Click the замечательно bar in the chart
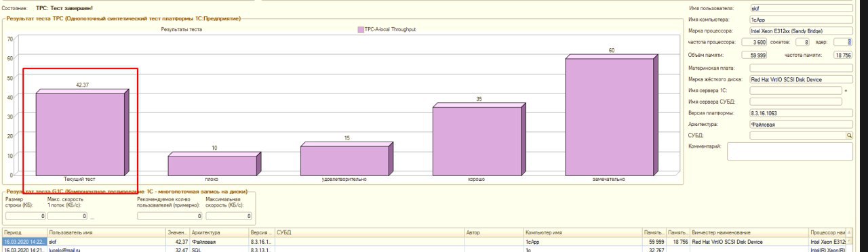868x252 pixels. 611,114
